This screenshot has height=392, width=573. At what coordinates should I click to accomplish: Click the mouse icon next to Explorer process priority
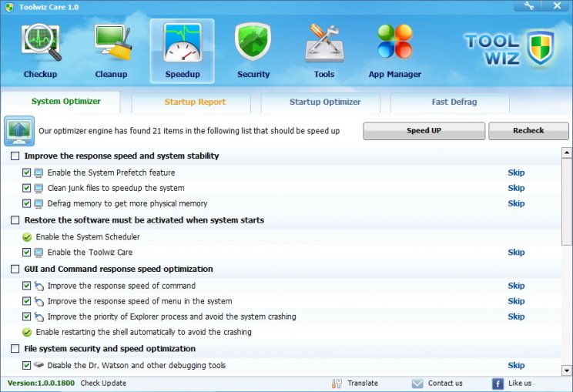39,317
